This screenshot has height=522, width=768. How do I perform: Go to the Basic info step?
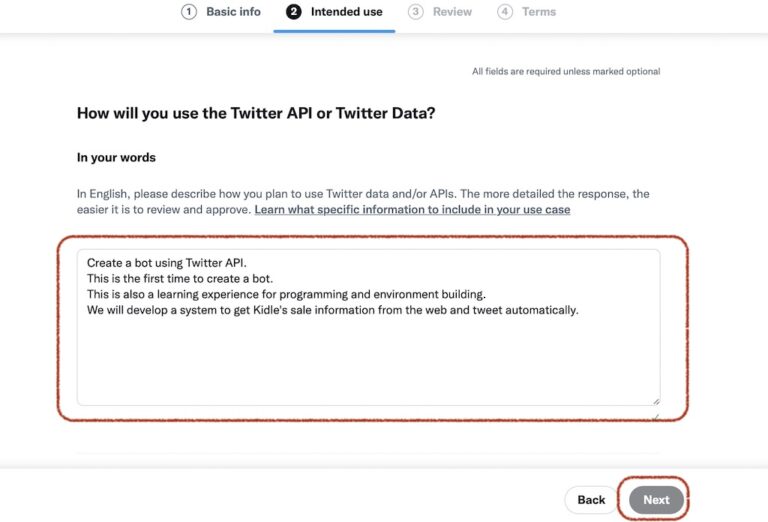coord(233,12)
